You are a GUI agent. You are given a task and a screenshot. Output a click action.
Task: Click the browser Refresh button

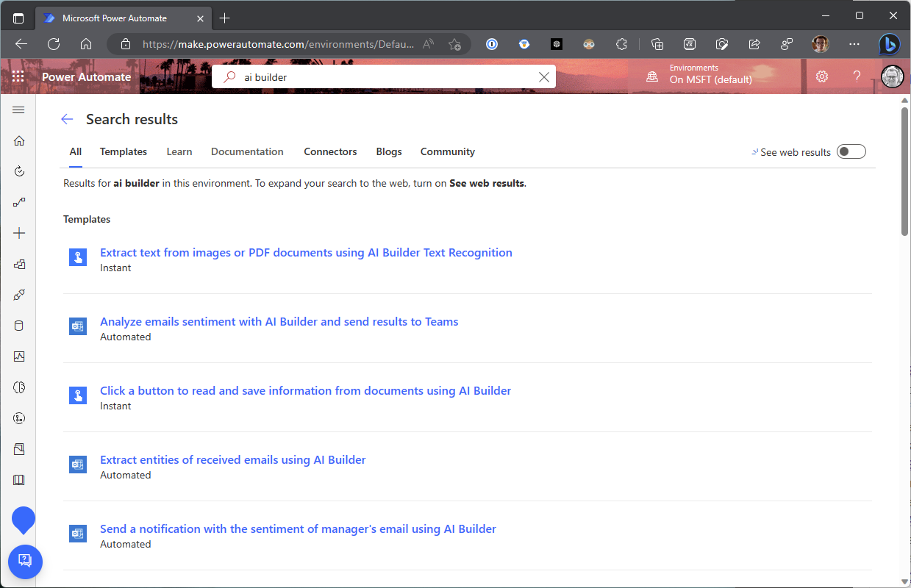[54, 44]
